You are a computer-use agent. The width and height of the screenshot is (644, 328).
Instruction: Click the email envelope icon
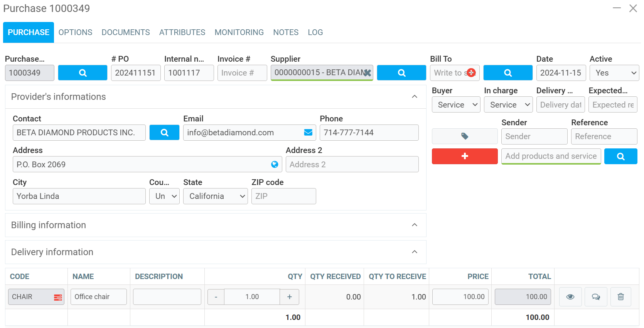pyautogui.click(x=308, y=133)
